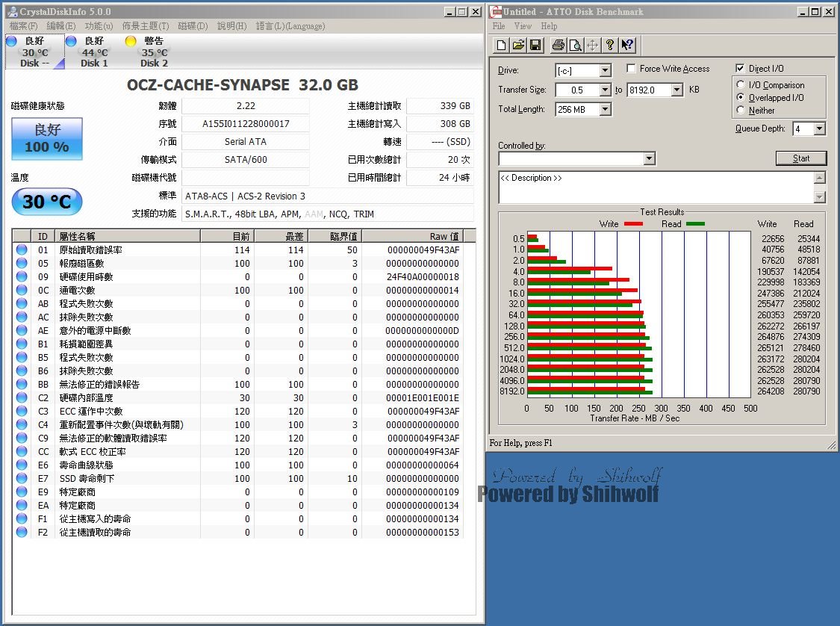Viewport: 840px width, 626px height.
Task: Select Disk 2 with 警告 status
Action: click(x=155, y=52)
